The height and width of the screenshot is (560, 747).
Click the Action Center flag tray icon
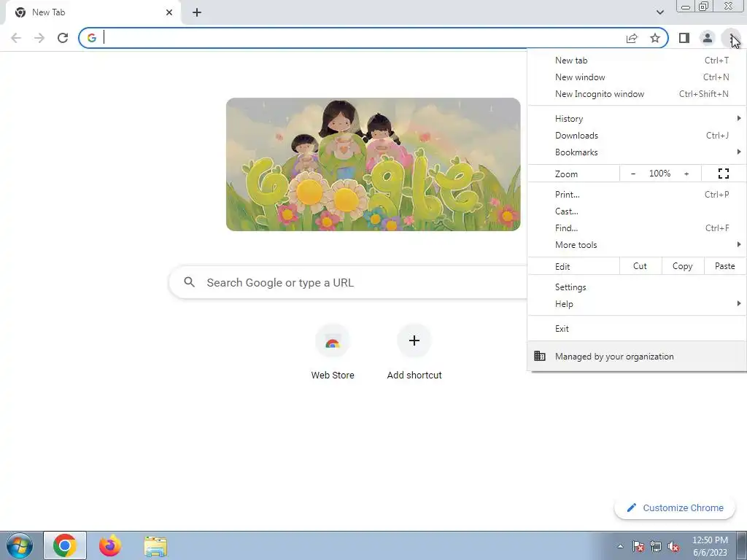pos(638,546)
